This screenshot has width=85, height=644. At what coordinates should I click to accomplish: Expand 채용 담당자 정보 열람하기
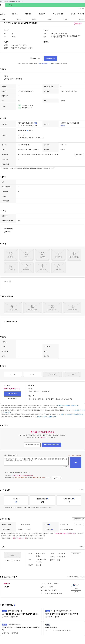point(52,445)
